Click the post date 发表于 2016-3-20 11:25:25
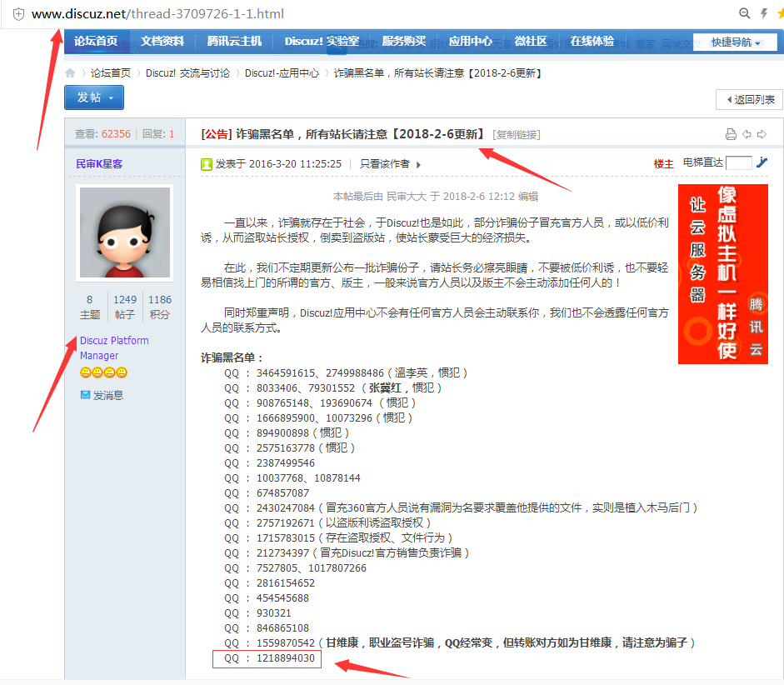This screenshot has width=784, height=685. pos(278,164)
